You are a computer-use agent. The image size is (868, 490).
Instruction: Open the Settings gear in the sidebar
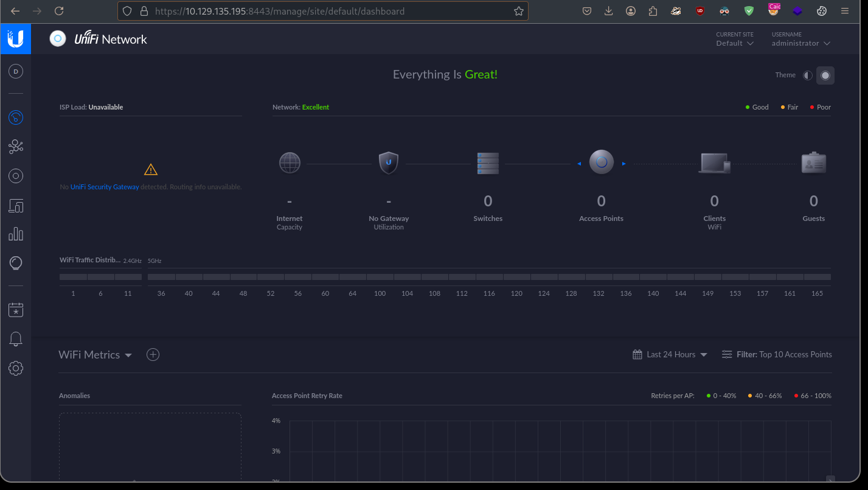tap(16, 368)
